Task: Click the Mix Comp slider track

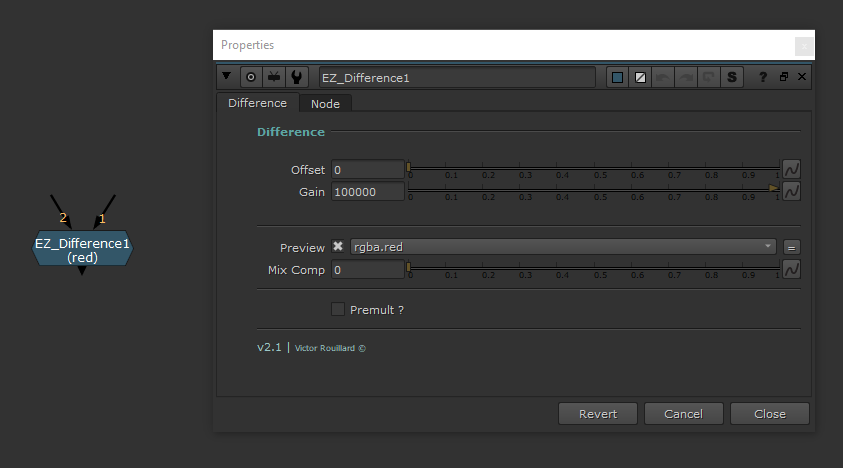Action: pos(593,267)
